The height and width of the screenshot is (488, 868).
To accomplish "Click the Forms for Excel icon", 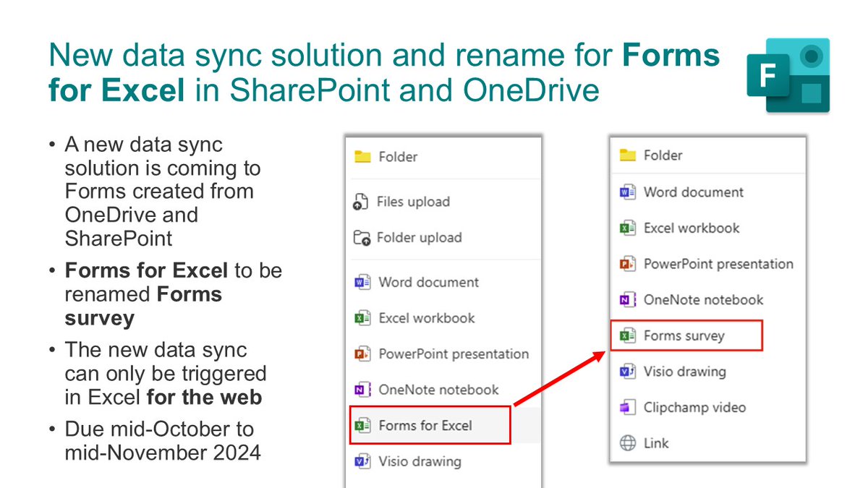I will point(362,426).
